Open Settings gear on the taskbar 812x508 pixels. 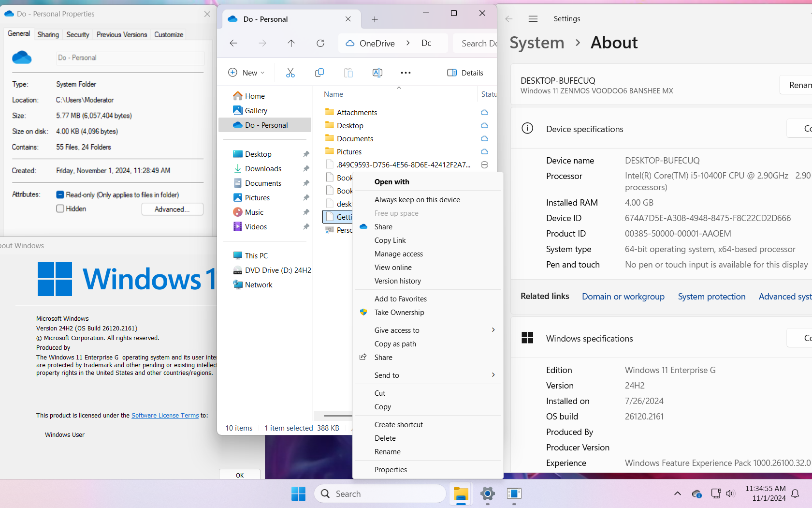(487, 493)
